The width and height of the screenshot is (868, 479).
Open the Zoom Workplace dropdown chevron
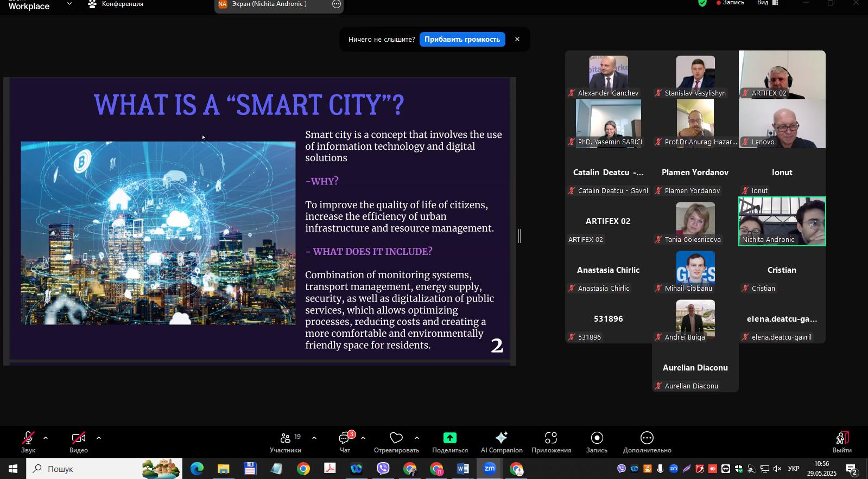(69, 4)
